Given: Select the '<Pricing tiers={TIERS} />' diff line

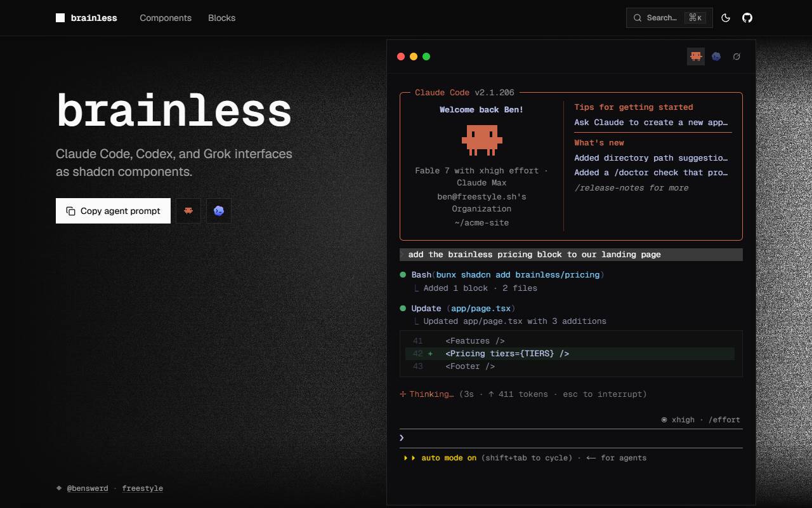Looking at the screenshot, I should [570, 354].
